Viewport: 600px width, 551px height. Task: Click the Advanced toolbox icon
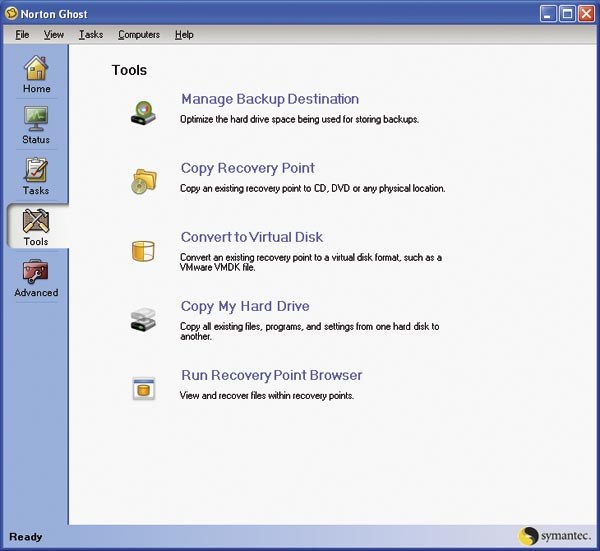pyautogui.click(x=36, y=273)
